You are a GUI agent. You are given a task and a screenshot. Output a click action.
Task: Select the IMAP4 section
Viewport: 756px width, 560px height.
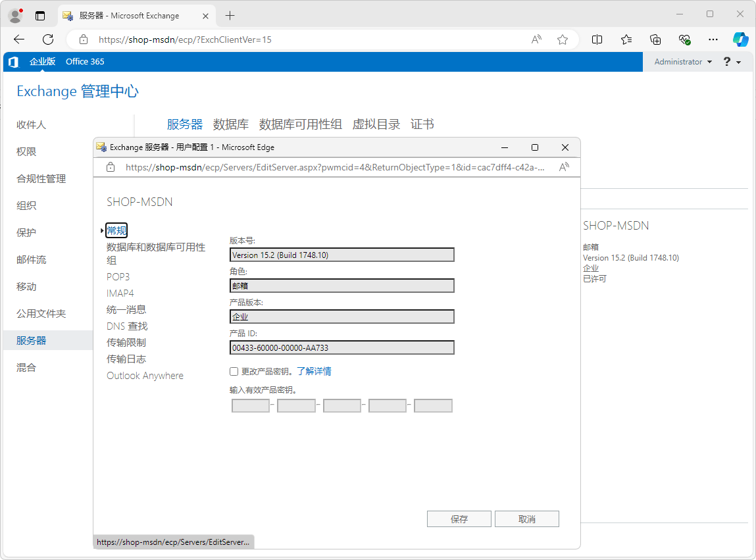pyautogui.click(x=120, y=293)
